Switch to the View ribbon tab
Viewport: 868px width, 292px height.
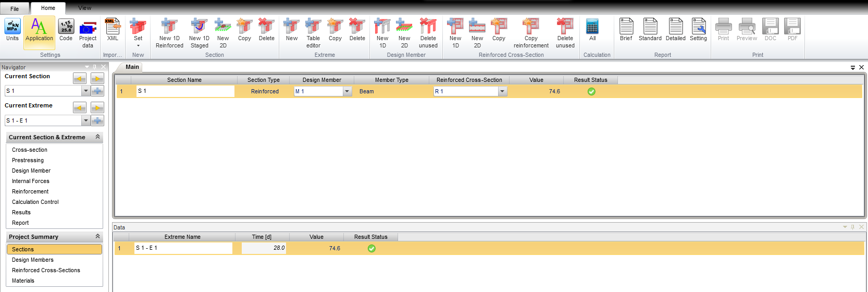click(84, 8)
